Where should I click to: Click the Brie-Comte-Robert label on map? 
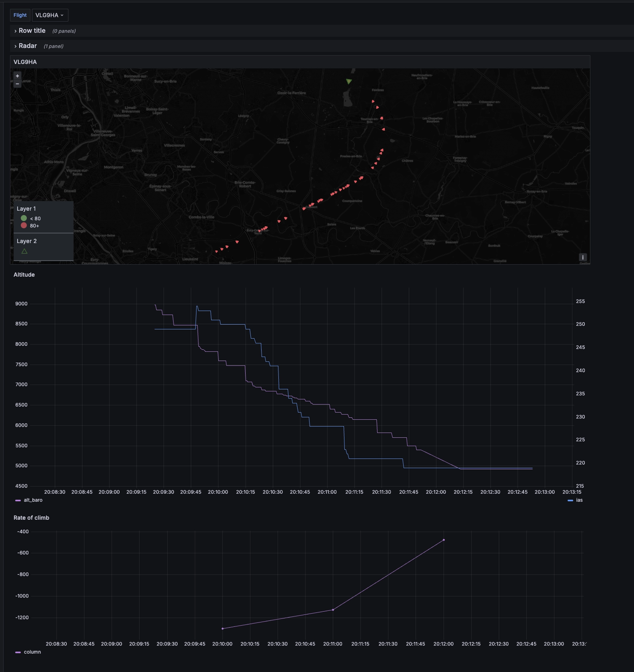[245, 184]
